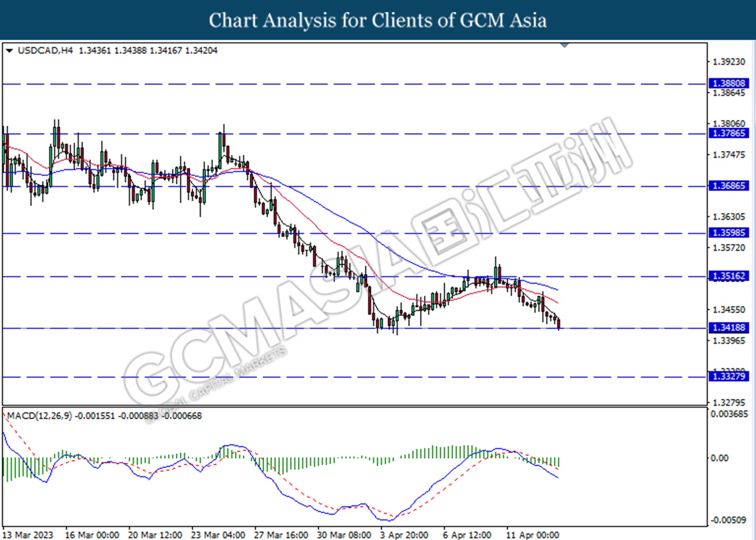Viewport: 756px width, 540px height.
Task: Click the OHLC values 1.34361 1.34388 readout
Action: click(x=148, y=51)
